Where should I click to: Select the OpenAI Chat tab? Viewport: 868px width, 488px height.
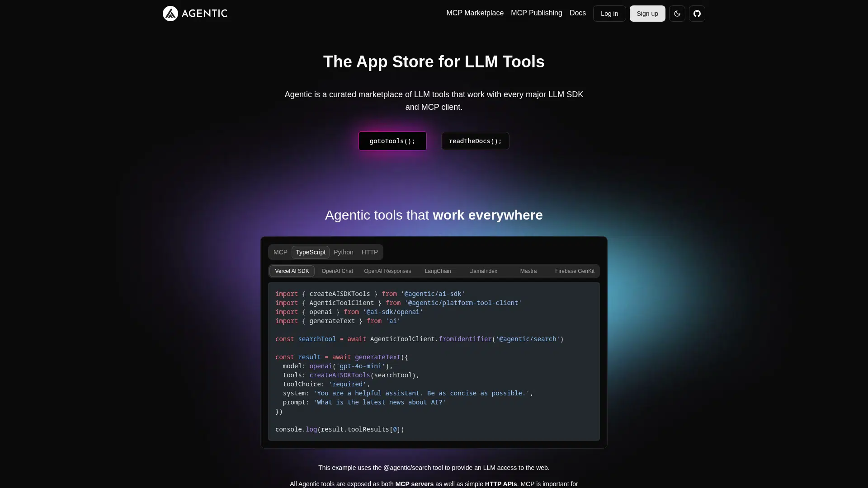[337, 271]
